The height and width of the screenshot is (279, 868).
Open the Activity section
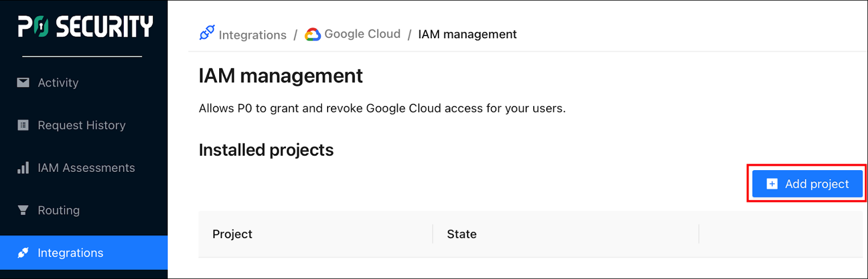[x=58, y=83]
